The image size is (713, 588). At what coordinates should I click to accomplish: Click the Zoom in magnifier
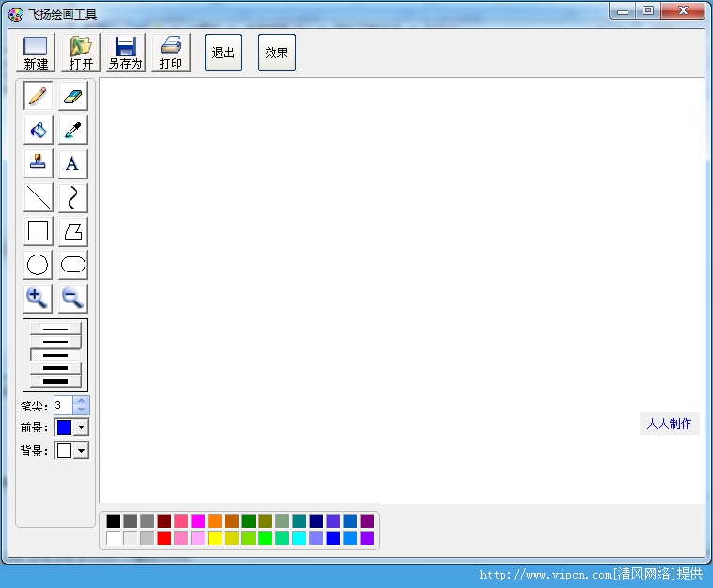coord(38,299)
